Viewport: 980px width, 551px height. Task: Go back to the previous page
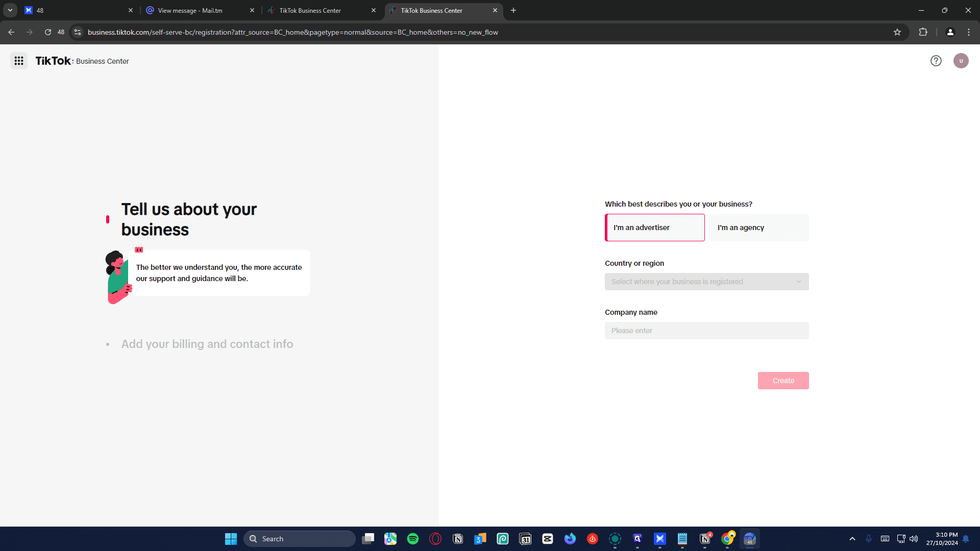point(11,32)
